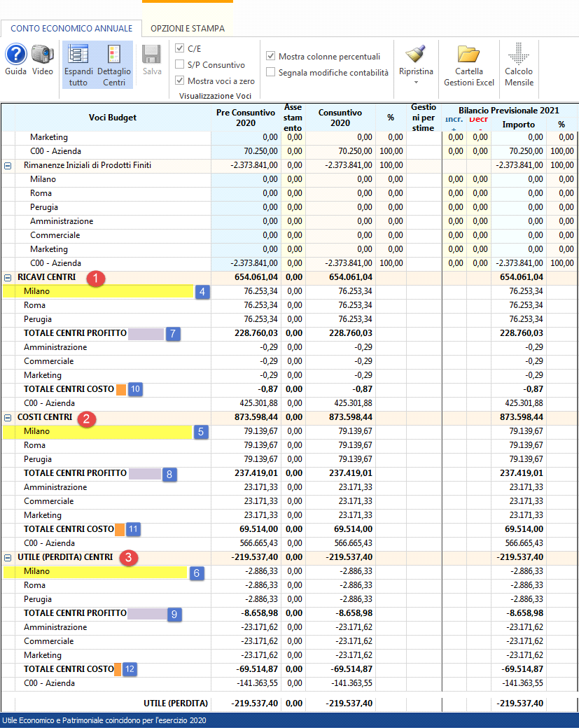The height and width of the screenshot is (728, 579).
Task: Click the Gestioni per stime column header
Action: click(424, 118)
